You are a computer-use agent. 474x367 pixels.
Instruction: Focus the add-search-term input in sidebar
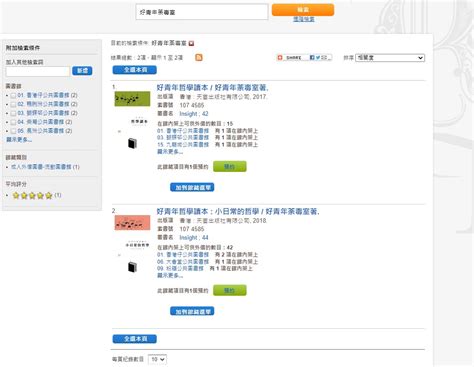pos(38,71)
